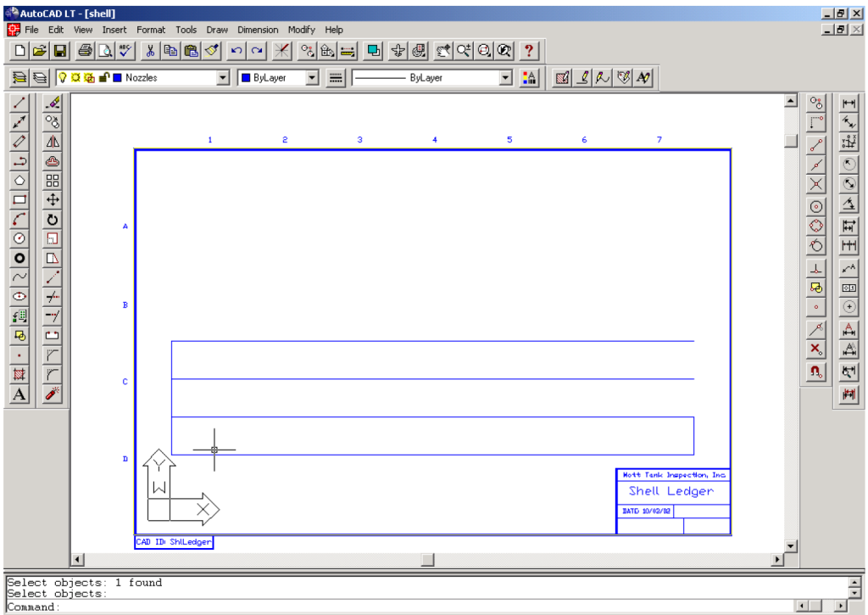Click the Save icon in toolbar
868x615 pixels.
pyautogui.click(x=60, y=51)
